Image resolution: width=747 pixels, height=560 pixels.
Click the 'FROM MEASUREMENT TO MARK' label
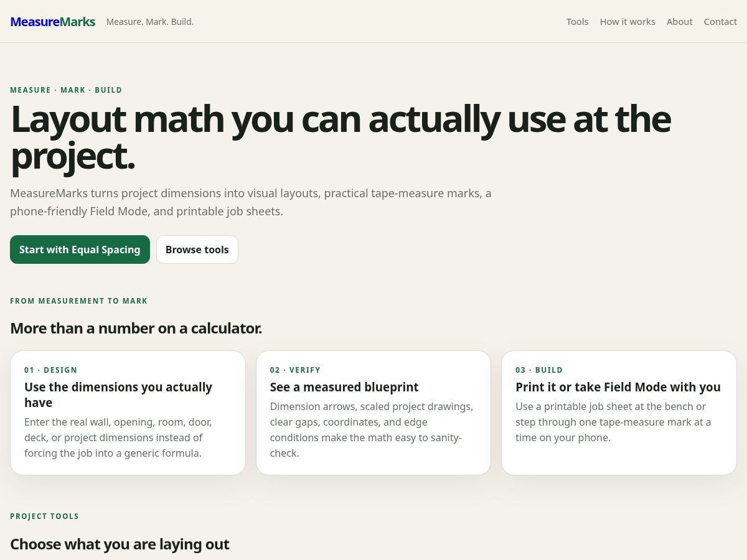(79, 301)
